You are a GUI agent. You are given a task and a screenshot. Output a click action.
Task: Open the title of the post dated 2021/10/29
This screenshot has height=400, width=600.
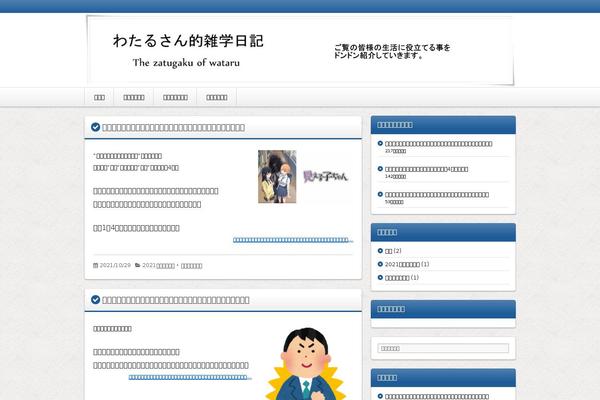(173, 127)
